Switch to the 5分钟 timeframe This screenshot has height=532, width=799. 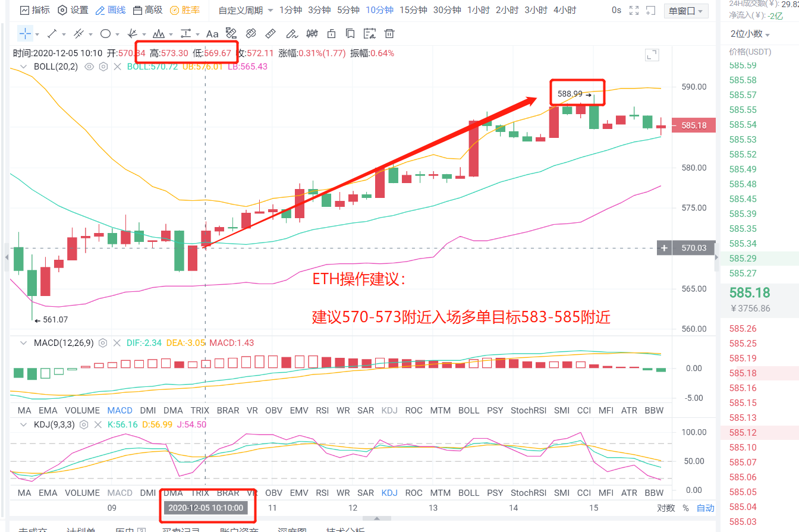pyautogui.click(x=348, y=10)
